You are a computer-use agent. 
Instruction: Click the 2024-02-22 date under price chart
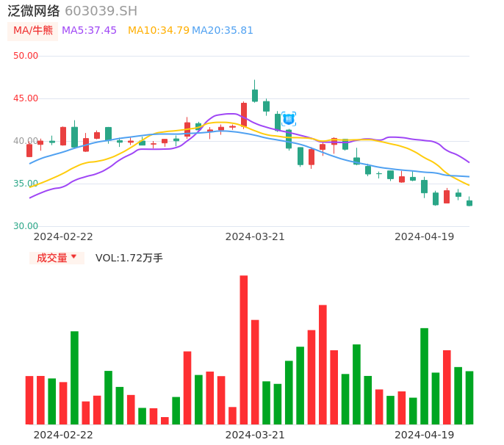coord(63,236)
